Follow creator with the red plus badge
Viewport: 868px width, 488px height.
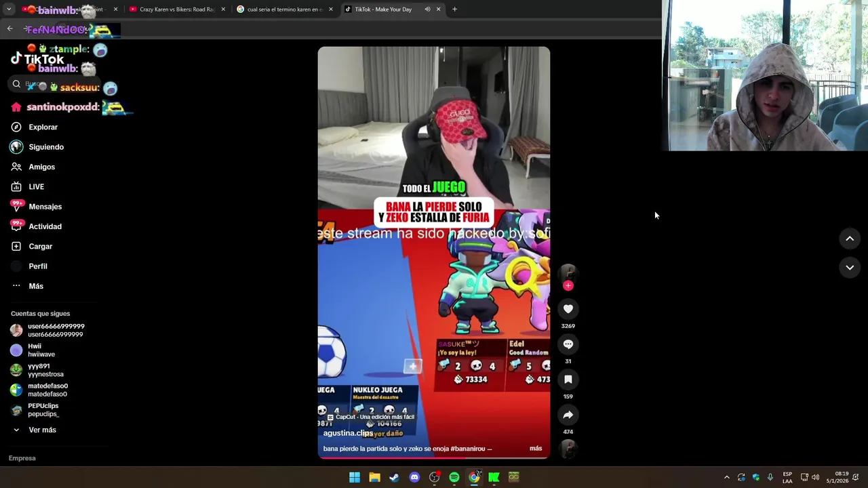568,285
